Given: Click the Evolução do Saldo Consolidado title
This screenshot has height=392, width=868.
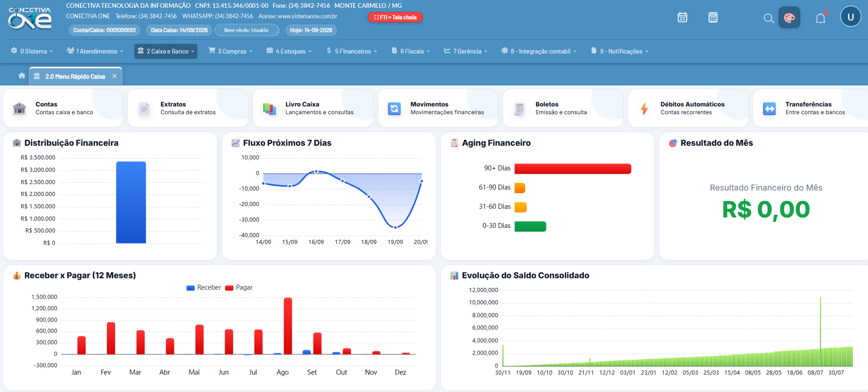Looking at the screenshot, I should click(525, 275).
